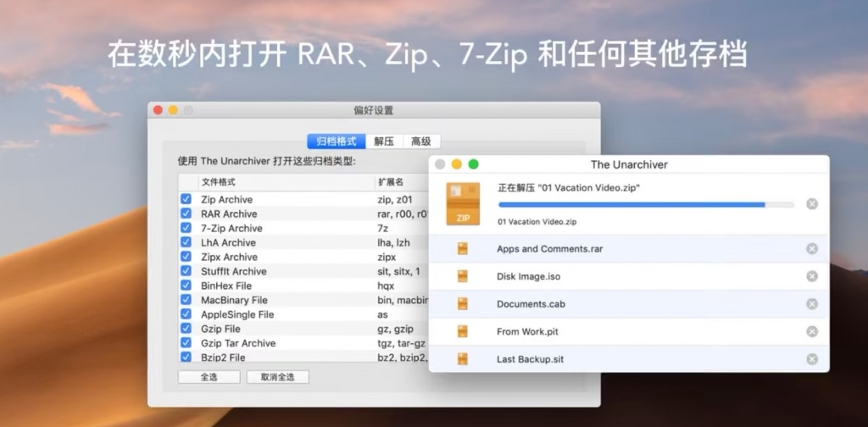This screenshot has width=868, height=427.
Task: Click the cancel icon for Documents.cab
Action: click(x=812, y=304)
